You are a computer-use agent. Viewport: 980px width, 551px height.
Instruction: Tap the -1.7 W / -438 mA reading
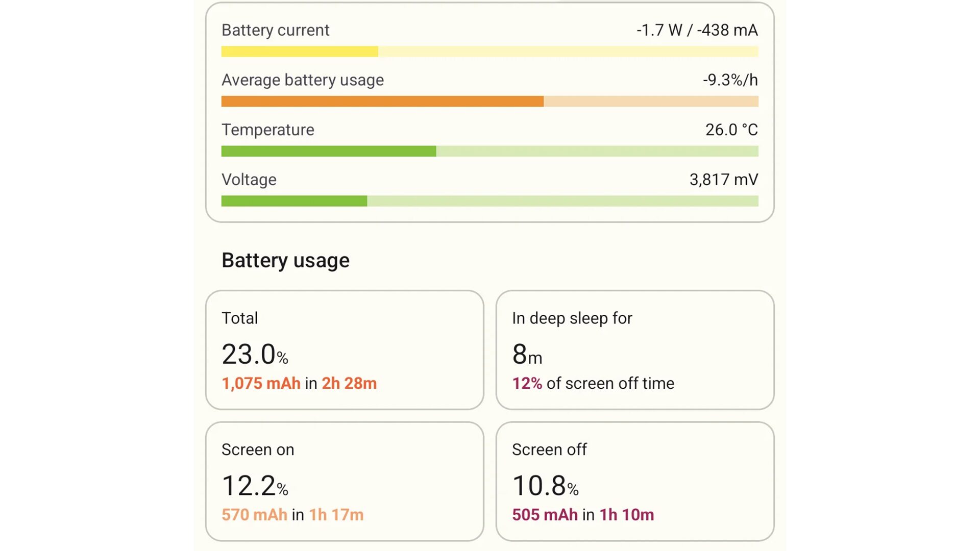[697, 30]
